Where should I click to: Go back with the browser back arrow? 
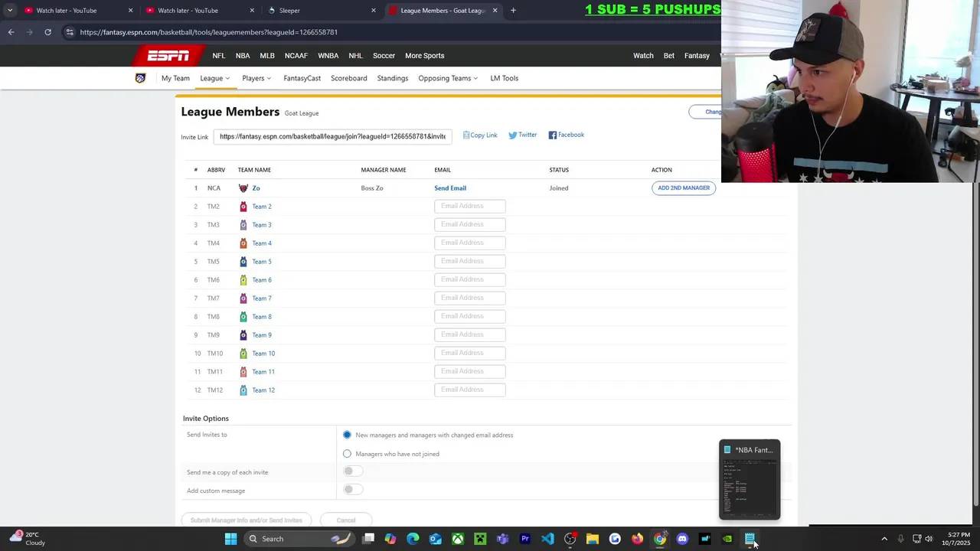pyautogui.click(x=11, y=32)
